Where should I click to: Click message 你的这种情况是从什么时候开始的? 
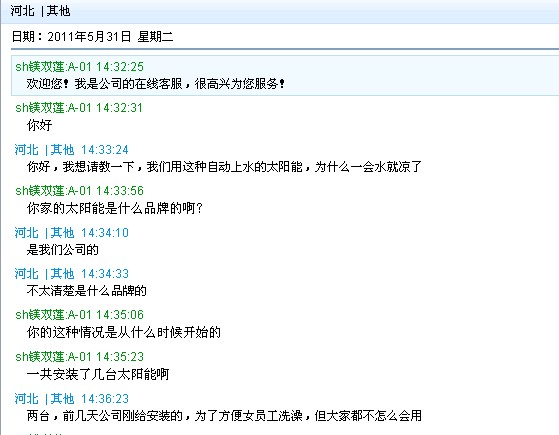coord(124,332)
